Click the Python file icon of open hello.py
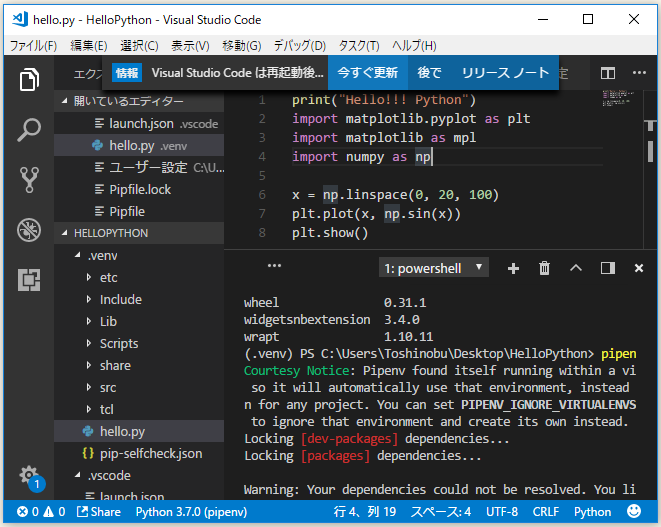The image size is (661, 527). (x=97, y=145)
